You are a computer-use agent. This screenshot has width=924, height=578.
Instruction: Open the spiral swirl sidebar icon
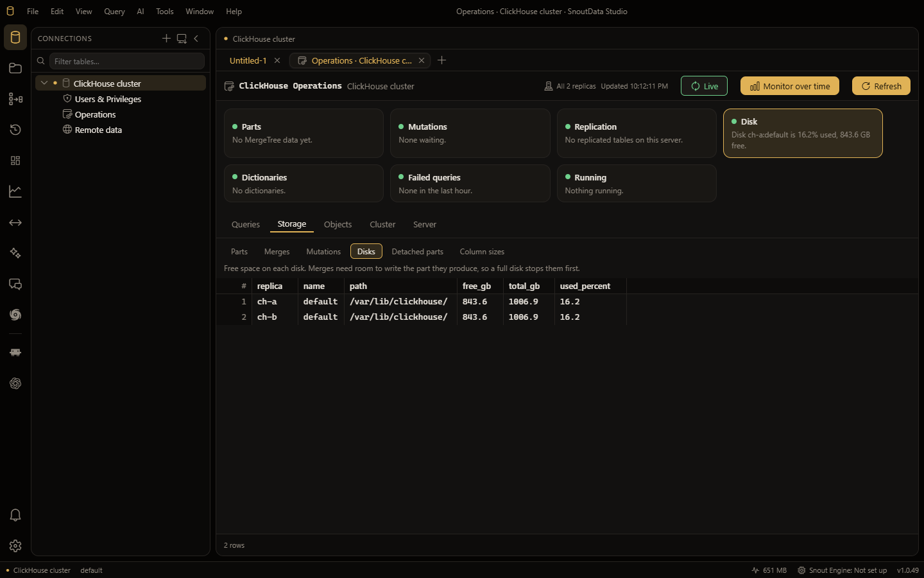[15, 315]
